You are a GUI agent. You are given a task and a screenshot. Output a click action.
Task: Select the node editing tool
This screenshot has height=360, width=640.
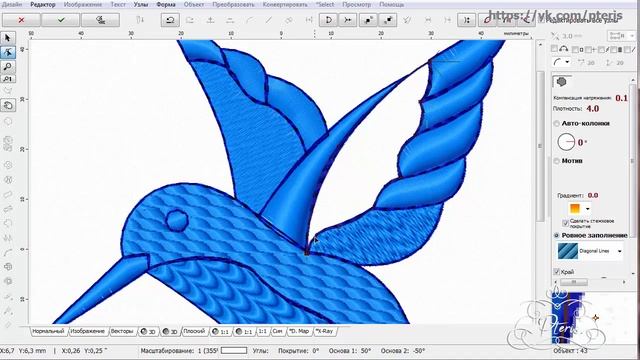pyautogui.click(x=8, y=52)
